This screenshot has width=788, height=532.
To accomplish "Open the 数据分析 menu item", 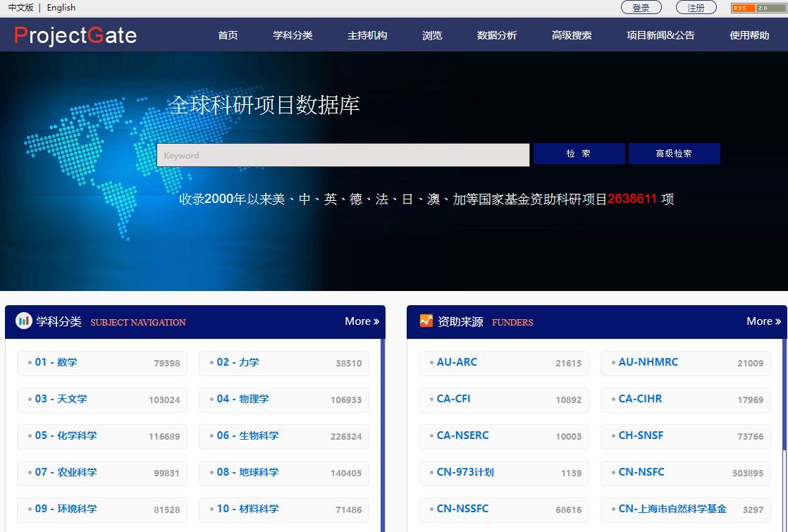I will pyautogui.click(x=497, y=35).
